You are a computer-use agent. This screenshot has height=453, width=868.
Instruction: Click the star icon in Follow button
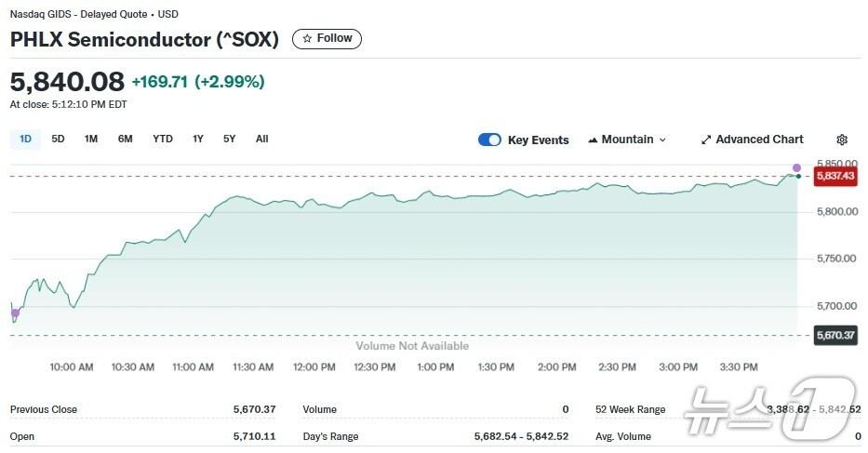(307, 39)
